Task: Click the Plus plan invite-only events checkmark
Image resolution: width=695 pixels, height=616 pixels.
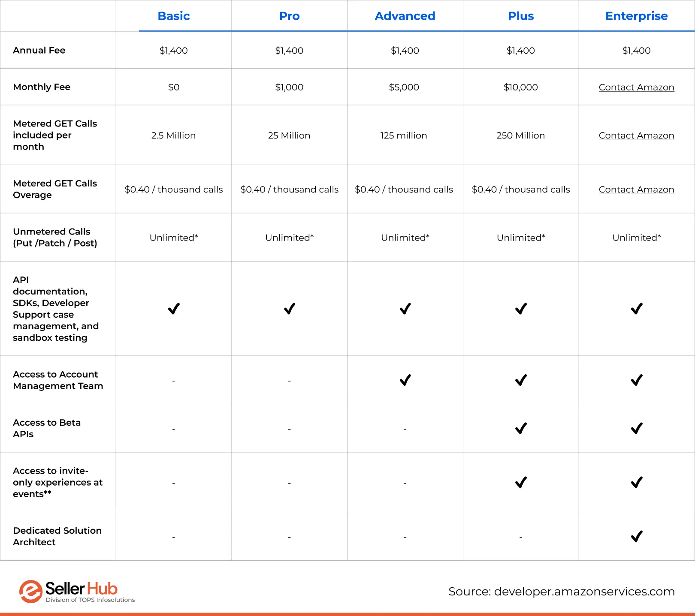Action: (x=521, y=482)
